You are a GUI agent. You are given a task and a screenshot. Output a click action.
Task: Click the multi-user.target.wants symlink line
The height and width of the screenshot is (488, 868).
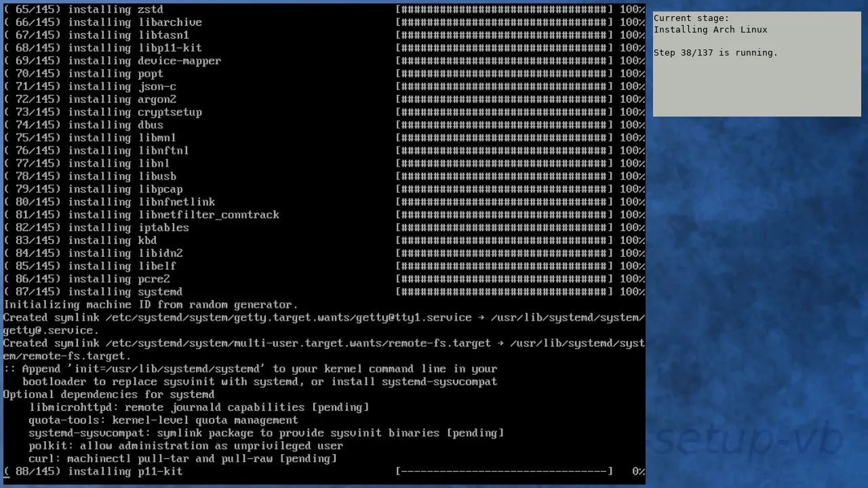pos(324,350)
